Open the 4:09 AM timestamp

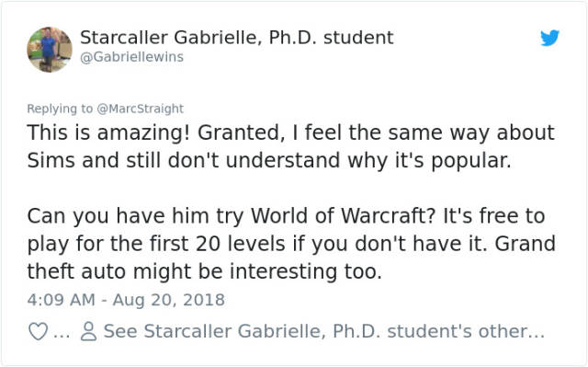pos(62,300)
